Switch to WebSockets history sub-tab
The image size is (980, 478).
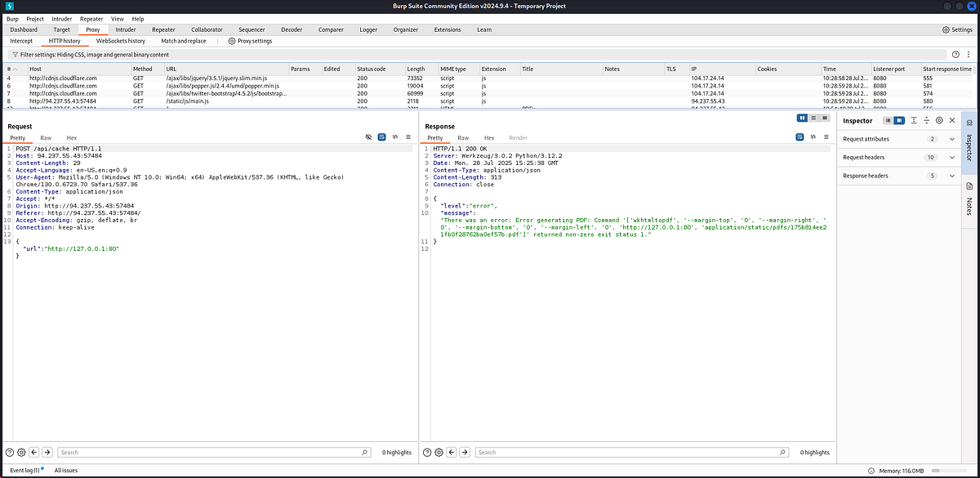(121, 41)
